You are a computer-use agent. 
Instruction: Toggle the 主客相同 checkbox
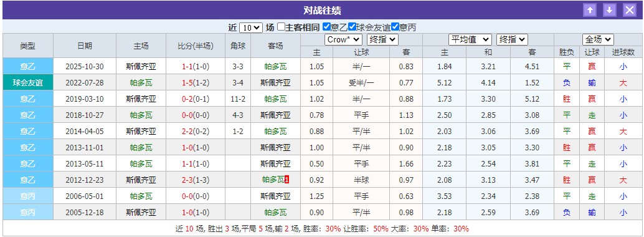(281, 27)
